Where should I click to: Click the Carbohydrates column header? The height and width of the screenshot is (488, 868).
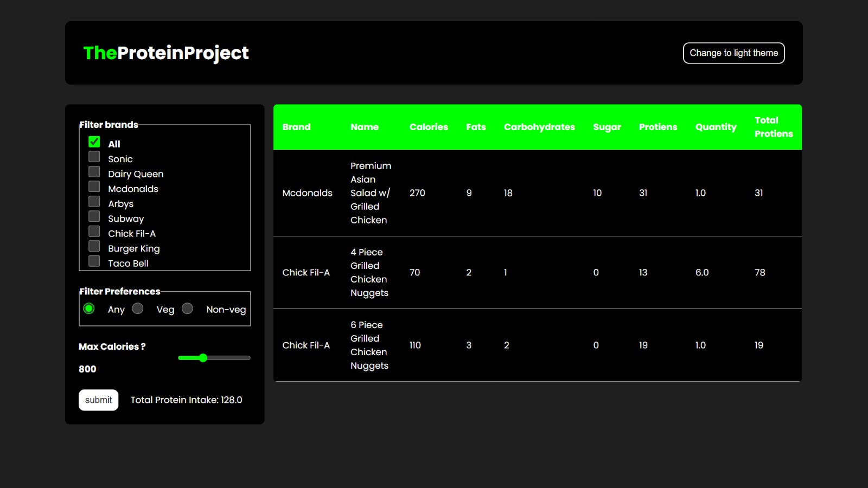(539, 127)
